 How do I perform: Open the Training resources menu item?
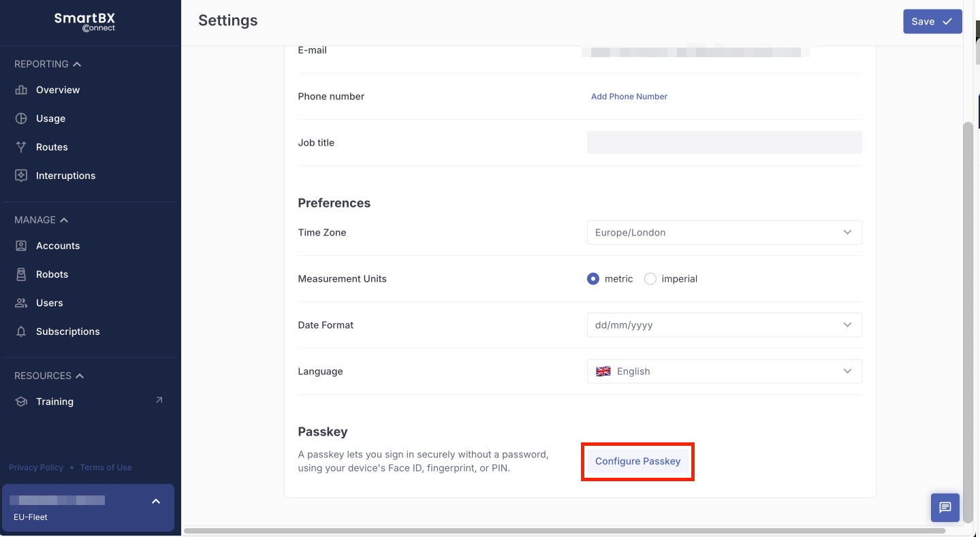pos(54,402)
